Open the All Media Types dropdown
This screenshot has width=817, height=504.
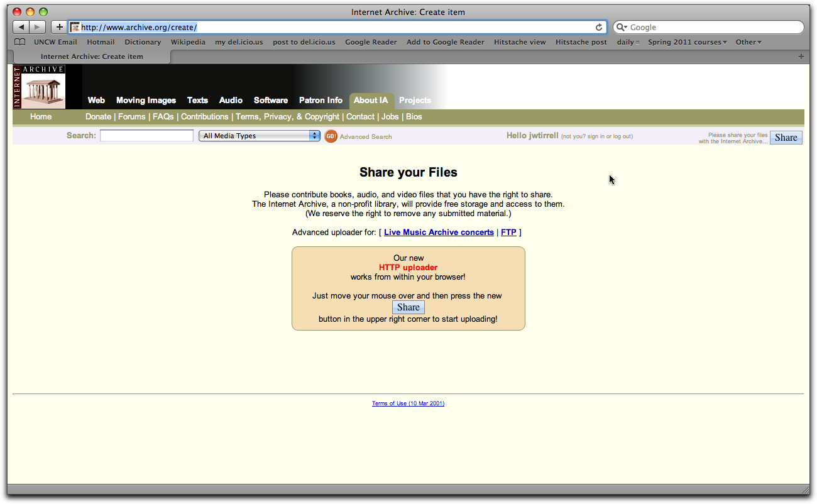coord(260,136)
